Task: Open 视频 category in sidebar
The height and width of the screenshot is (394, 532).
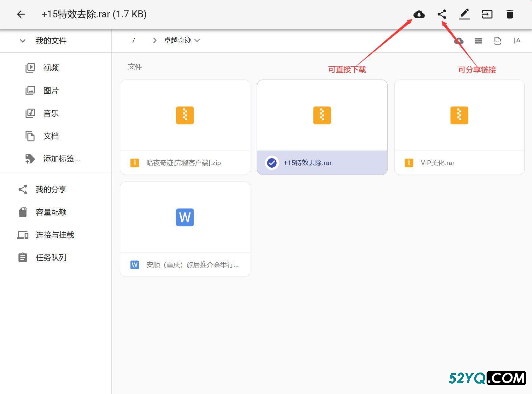Action: [x=51, y=68]
